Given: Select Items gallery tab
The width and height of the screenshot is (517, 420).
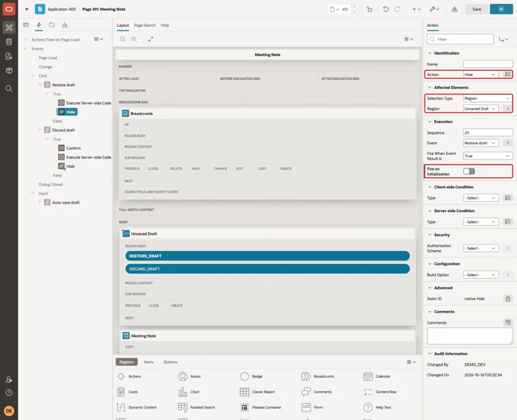Looking at the screenshot, I should 148,361.
